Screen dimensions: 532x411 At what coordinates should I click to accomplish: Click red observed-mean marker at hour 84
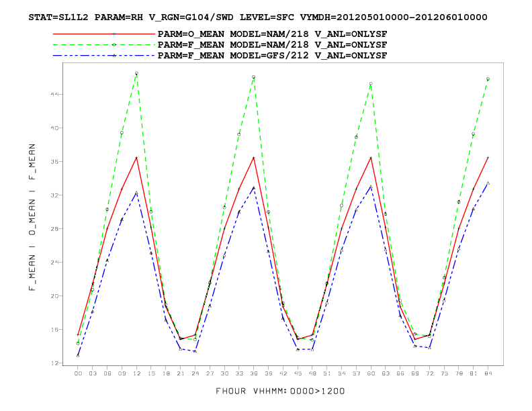click(488, 158)
